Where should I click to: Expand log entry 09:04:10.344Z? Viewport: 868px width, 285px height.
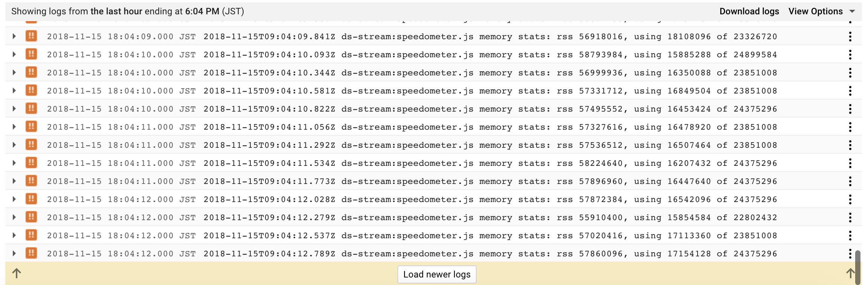[14, 72]
